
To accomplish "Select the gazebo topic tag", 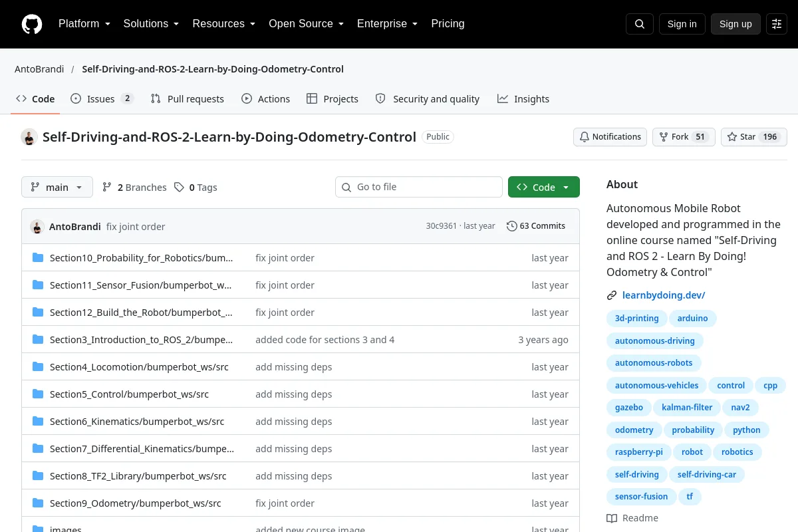I will tap(629, 408).
